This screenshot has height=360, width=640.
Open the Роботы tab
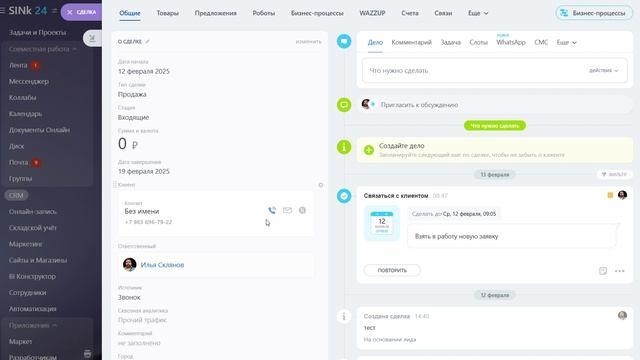264,13
